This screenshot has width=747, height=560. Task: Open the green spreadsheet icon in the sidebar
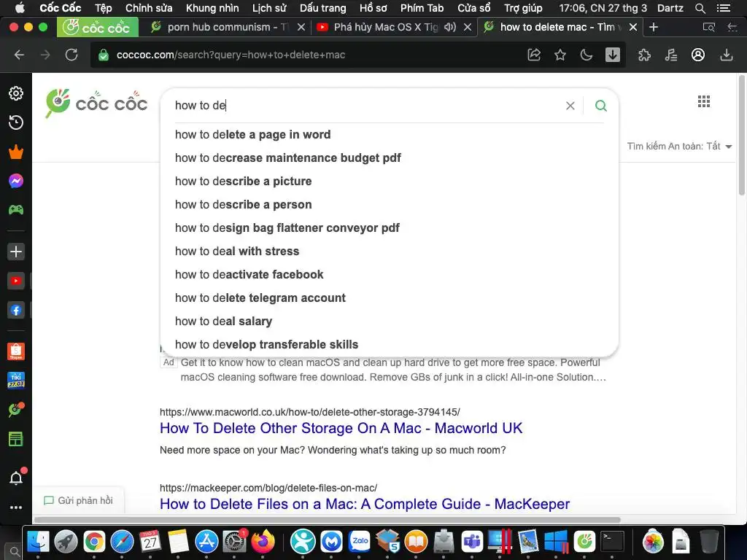tap(16, 439)
